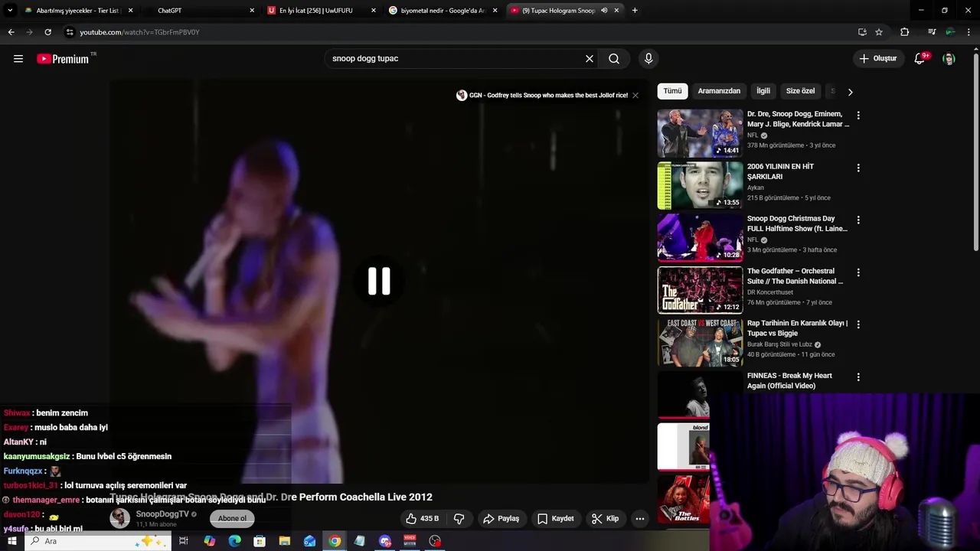The height and width of the screenshot is (551, 980).
Task: Open the GGN Godfrey suggested video card
Action: pyautogui.click(x=543, y=95)
